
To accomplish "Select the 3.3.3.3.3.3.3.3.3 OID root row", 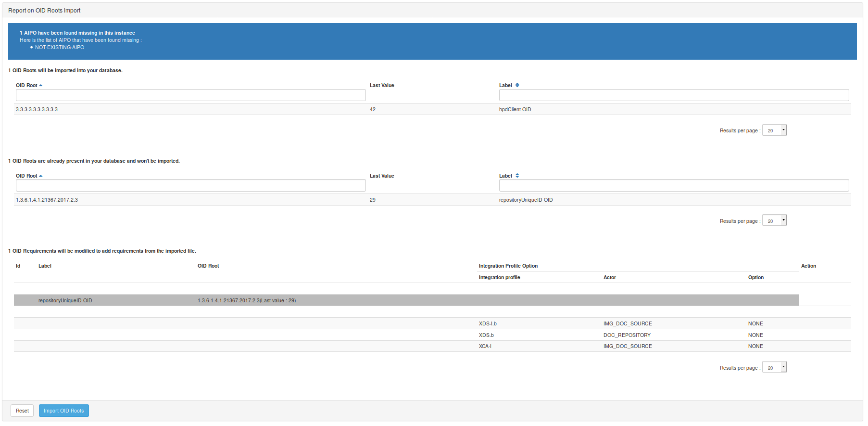I will (37, 110).
